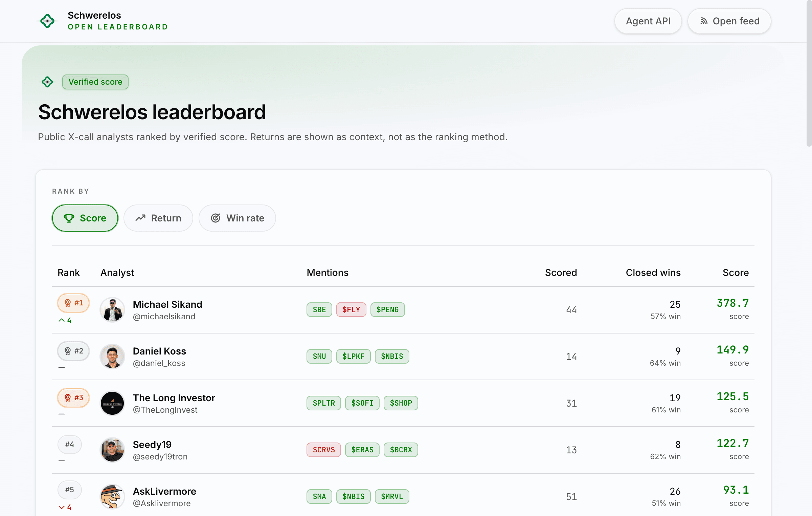Open Daniel Koss analyst profile name
Screen dimensions: 812x516
click(x=159, y=351)
